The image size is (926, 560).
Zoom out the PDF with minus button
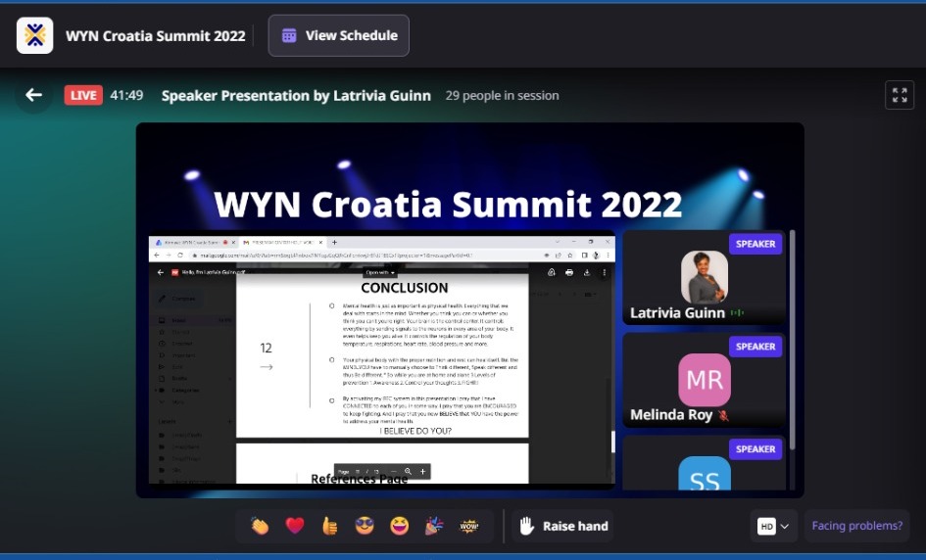(393, 472)
